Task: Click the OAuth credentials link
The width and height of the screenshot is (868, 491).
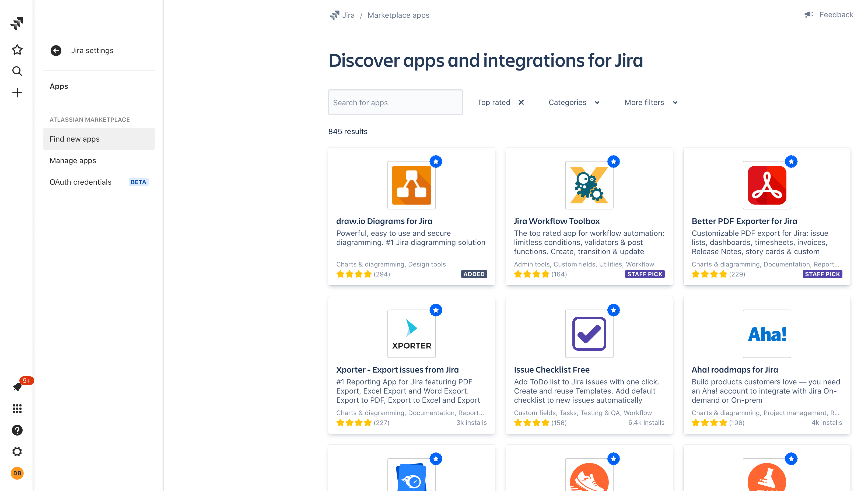Action: 80,182
